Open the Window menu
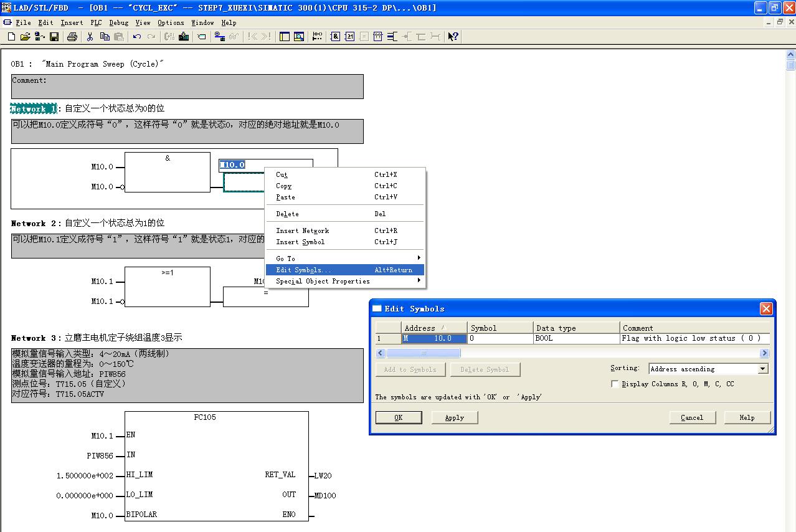Viewport: 796px width, 532px height. click(202, 22)
